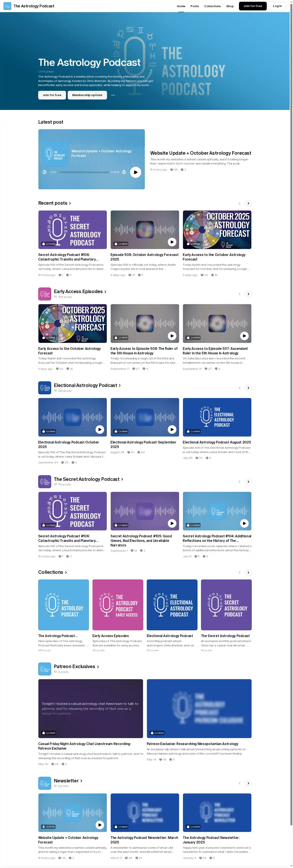Viewport: 293px width, 868px height.
Task: Click the black Join for free button
Action: coord(252,6)
